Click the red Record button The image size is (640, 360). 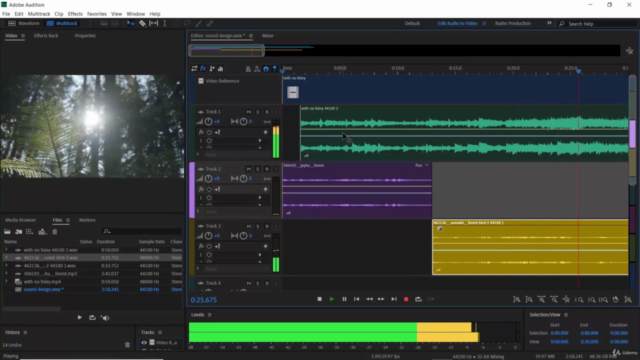(406, 299)
